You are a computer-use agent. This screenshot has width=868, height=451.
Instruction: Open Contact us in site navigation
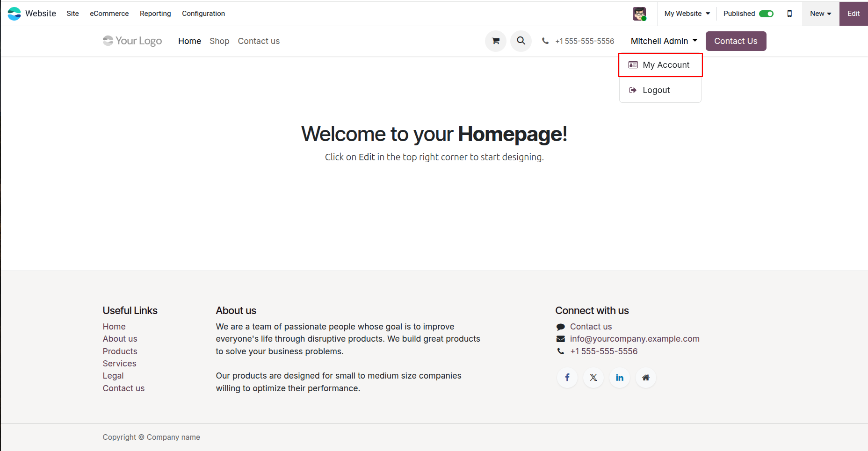tap(259, 41)
